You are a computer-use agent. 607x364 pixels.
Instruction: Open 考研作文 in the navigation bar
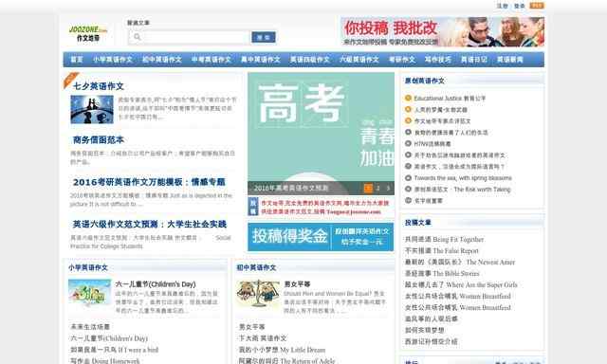[x=402, y=60]
